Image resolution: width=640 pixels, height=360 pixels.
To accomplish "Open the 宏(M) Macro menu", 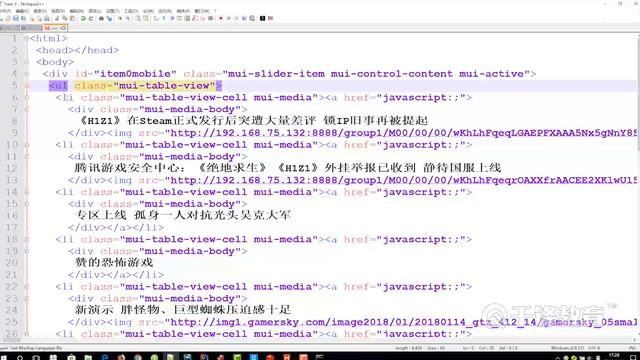I will [x=149, y=11].
